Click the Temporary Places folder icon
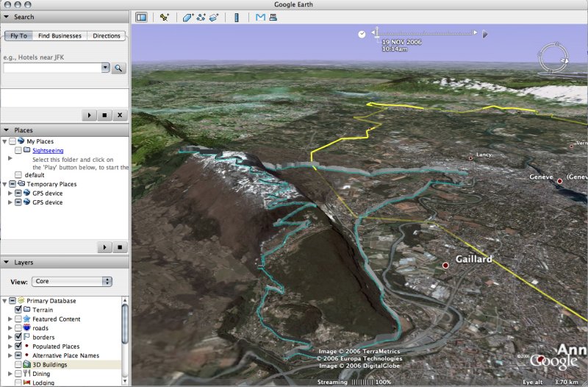 pos(21,183)
